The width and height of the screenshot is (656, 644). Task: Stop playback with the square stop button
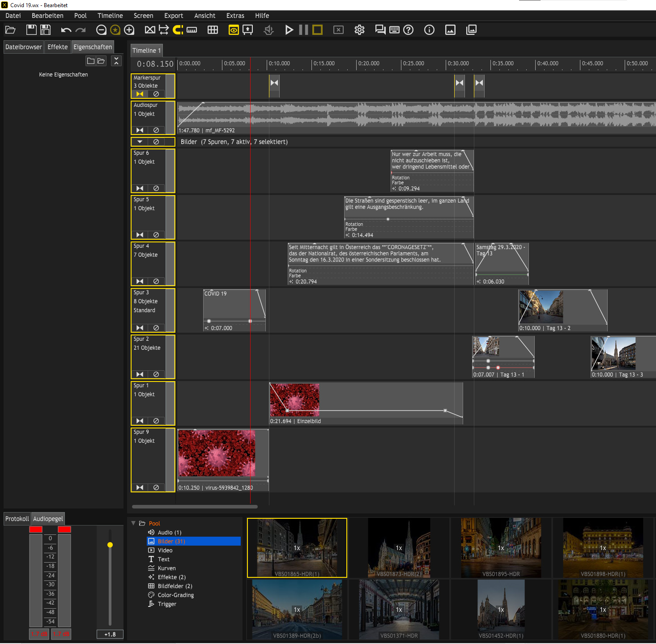point(317,30)
